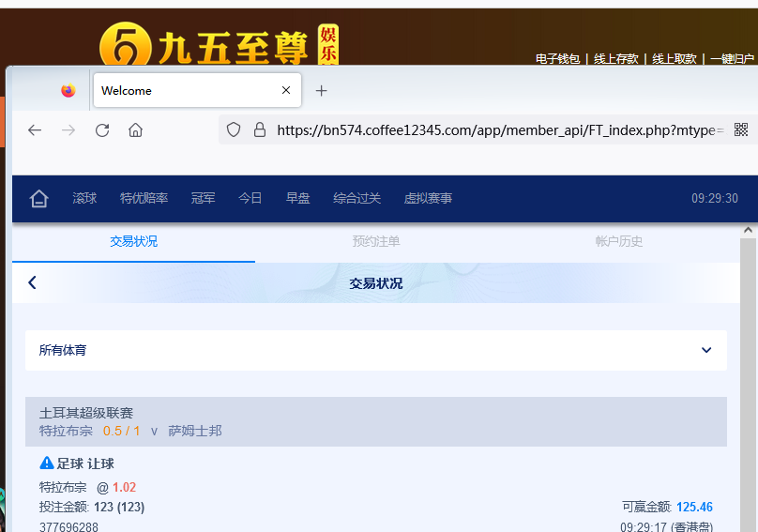
Task: Open a new tab with plus button
Action: coord(322,91)
